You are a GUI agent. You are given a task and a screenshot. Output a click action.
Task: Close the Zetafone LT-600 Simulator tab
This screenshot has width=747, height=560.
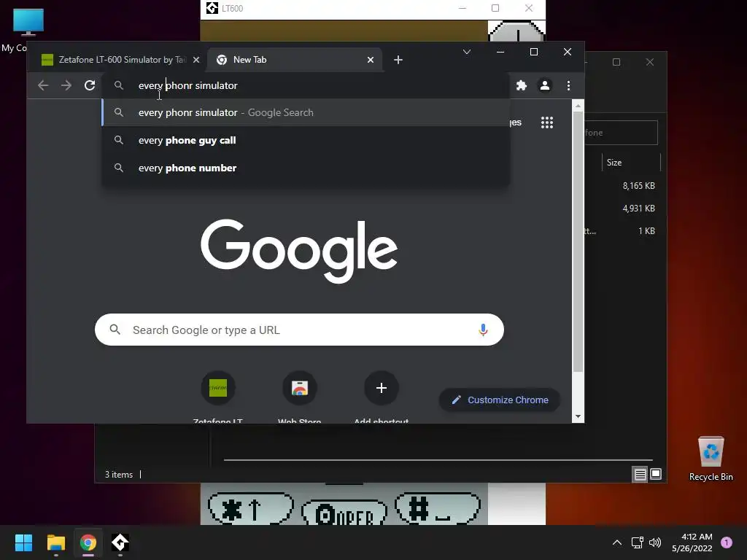[196, 60]
